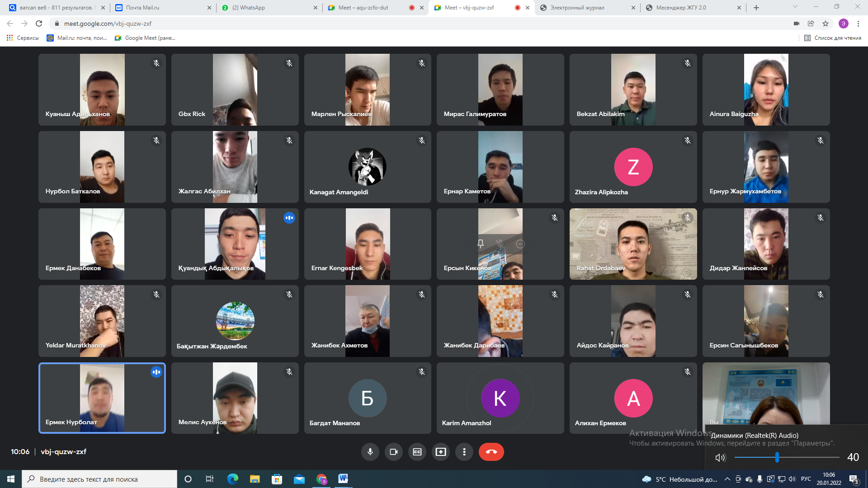The width and height of the screenshot is (868, 488).
Task: Reload the Meet page
Action: click(39, 23)
